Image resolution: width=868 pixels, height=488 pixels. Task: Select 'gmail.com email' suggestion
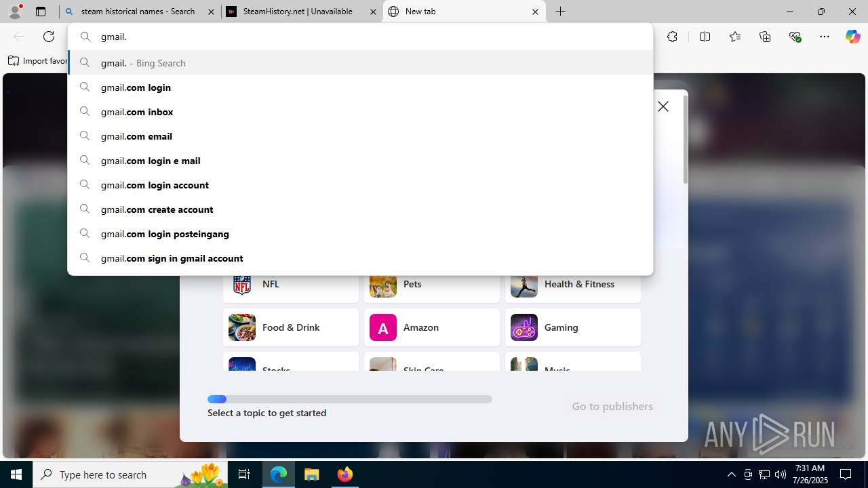[x=360, y=136]
